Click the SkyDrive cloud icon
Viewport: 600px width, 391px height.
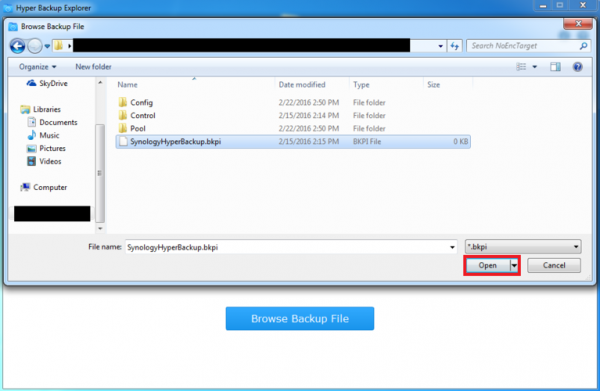31,83
